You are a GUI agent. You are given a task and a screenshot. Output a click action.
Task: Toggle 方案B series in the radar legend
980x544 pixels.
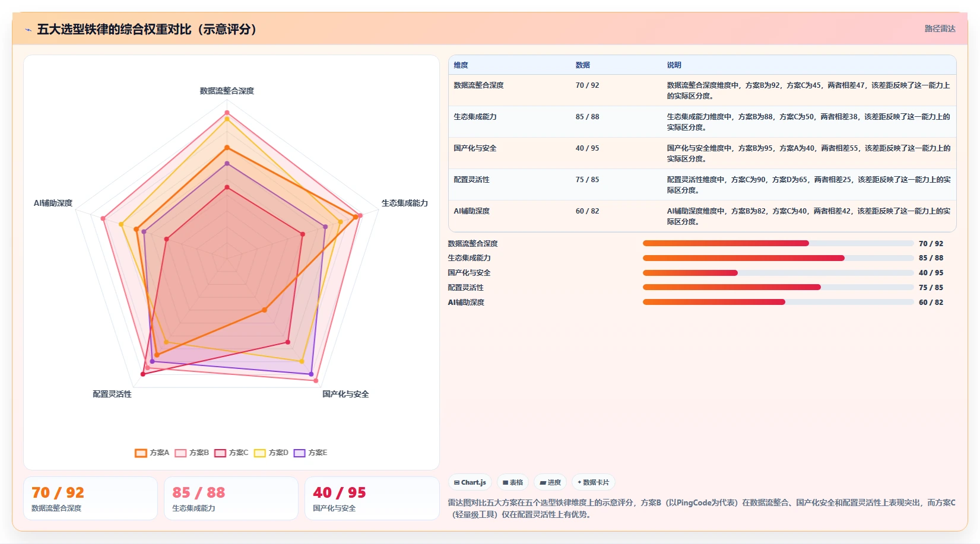coord(192,453)
